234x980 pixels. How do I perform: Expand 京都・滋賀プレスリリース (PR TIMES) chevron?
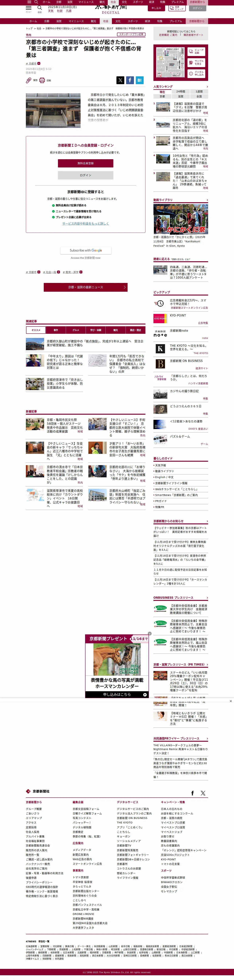click(207, 664)
